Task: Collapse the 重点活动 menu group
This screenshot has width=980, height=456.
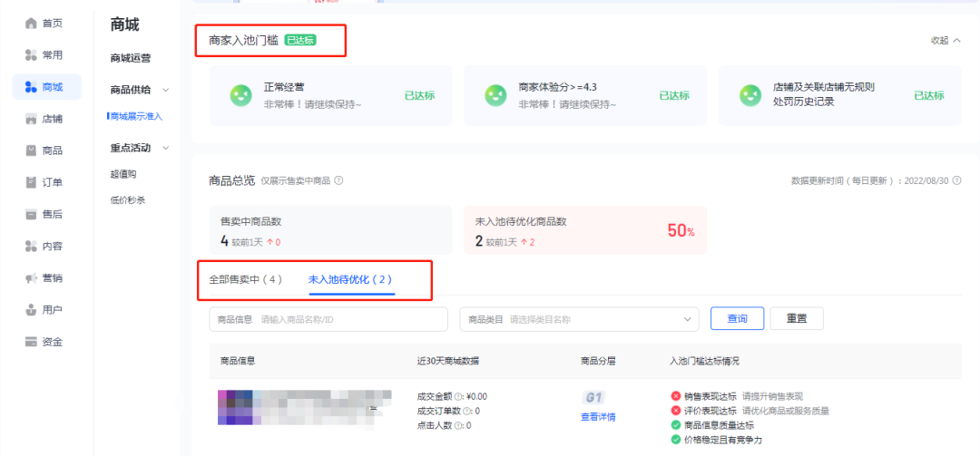Action: tap(166, 148)
